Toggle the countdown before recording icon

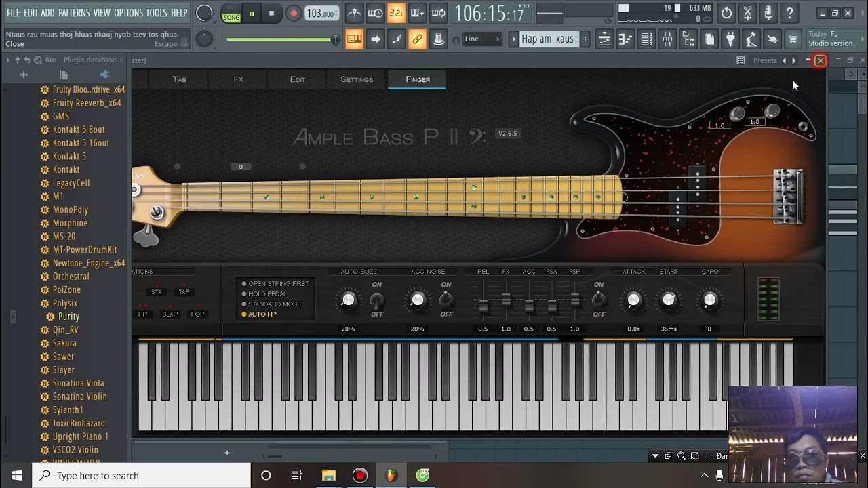(396, 13)
